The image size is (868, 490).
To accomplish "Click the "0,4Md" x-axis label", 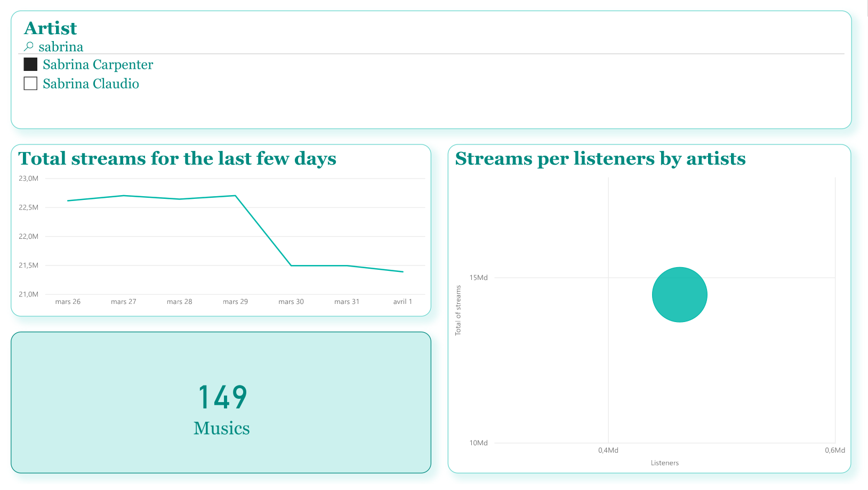I will (x=608, y=451).
